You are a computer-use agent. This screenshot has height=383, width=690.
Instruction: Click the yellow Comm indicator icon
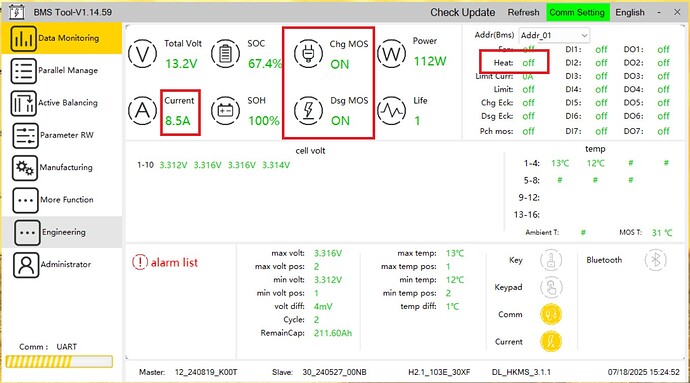click(x=551, y=315)
